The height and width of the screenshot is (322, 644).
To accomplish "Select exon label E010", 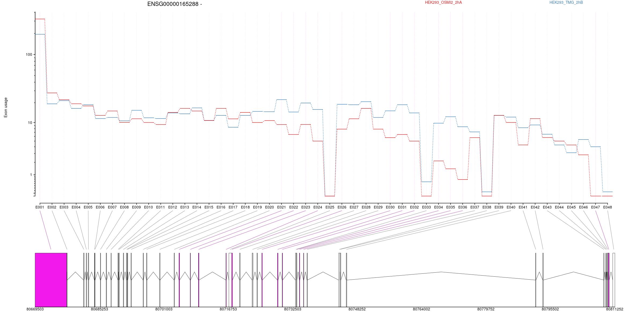I will 148,207.
